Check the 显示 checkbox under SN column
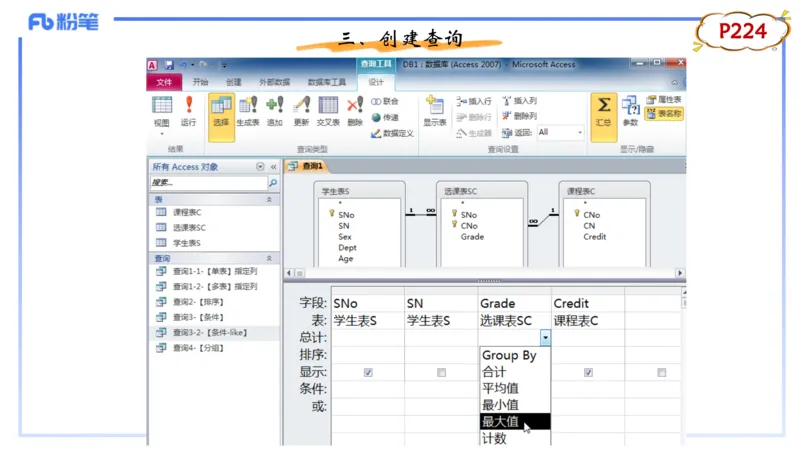The height and width of the screenshot is (450, 800). pos(441,372)
